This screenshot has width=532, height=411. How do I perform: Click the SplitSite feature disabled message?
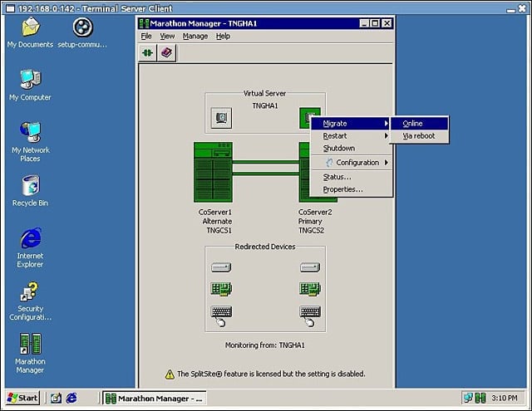(271, 374)
